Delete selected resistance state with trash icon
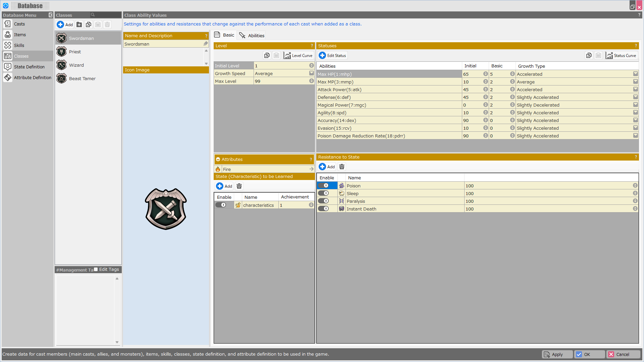644x362 pixels. point(342,167)
